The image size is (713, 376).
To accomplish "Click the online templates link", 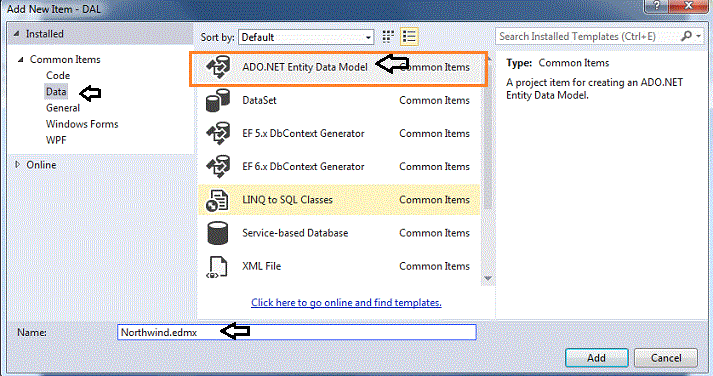I will tap(346, 303).
